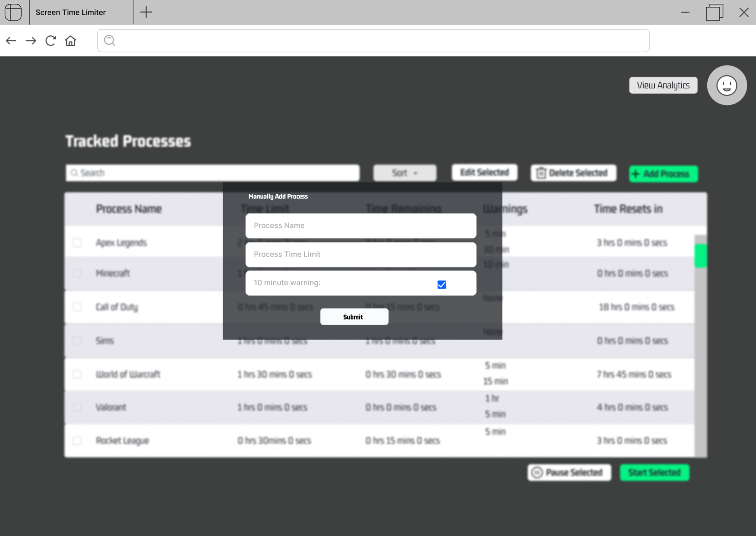Click the Valorant process name
756x536 pixels.
point(111,407)
